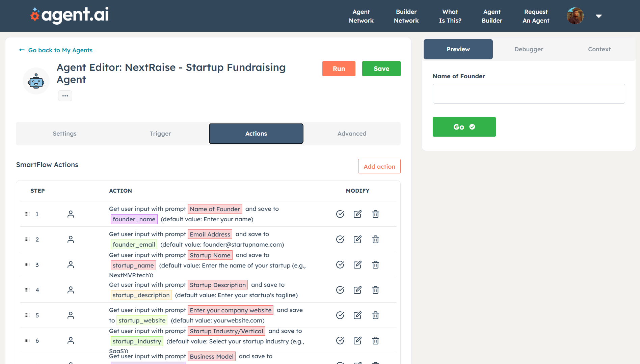640x364 pixels.
Task: Click the drag handle for step 1
Action: (x=27, y=214)
